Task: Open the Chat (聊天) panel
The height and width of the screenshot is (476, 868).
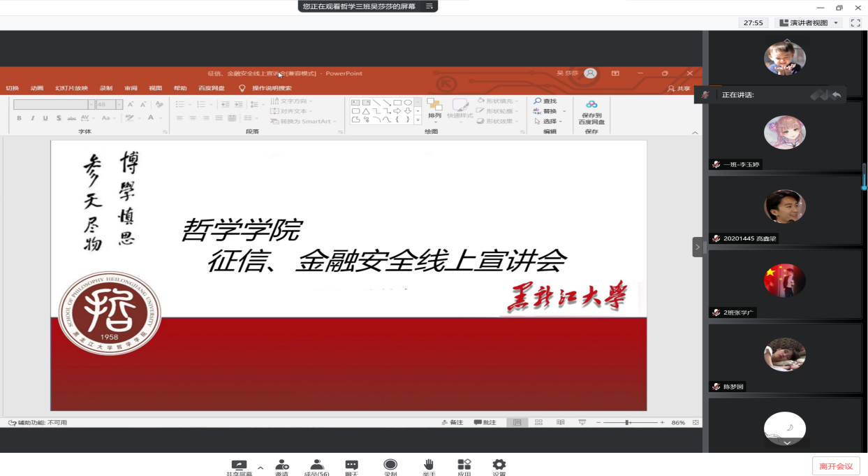Action: coord(351,466)
